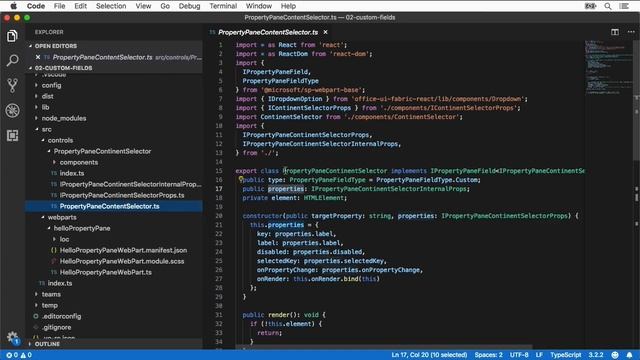Viewport: 640px width, 360px height.
Task: Expand the config folder
Action: pyautogui.click(x=51, y=85)
